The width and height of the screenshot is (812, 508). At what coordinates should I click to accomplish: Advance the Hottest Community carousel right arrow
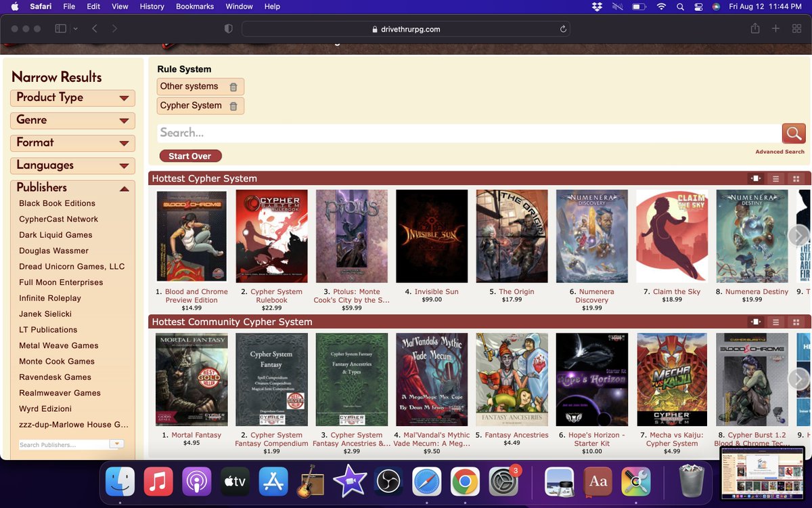click(798, 379)
